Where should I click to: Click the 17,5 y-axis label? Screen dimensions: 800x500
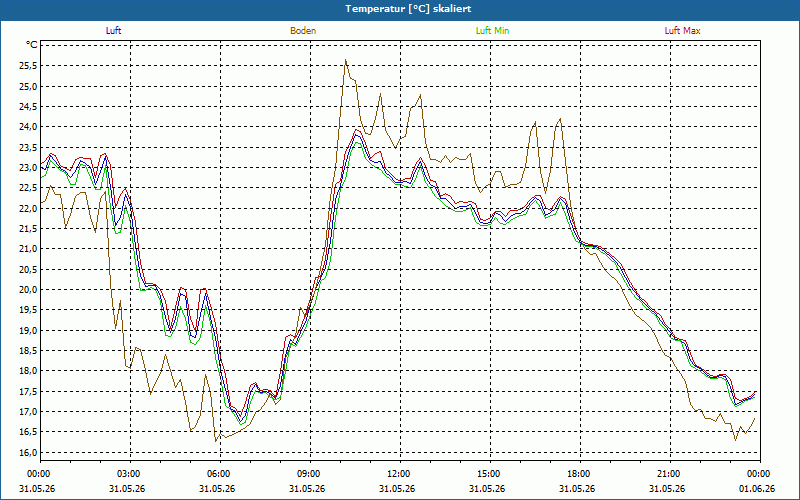(x=28, y=391)
